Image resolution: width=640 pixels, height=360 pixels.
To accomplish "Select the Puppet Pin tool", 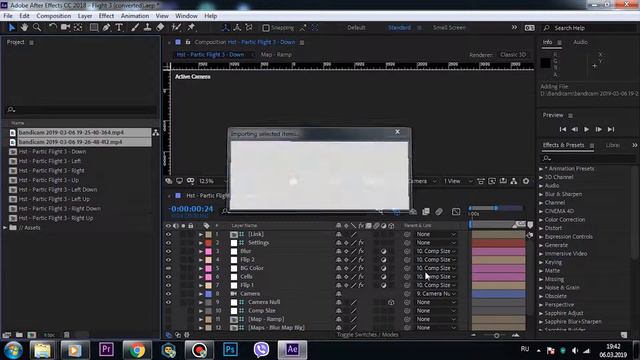I will pos(191,27).
